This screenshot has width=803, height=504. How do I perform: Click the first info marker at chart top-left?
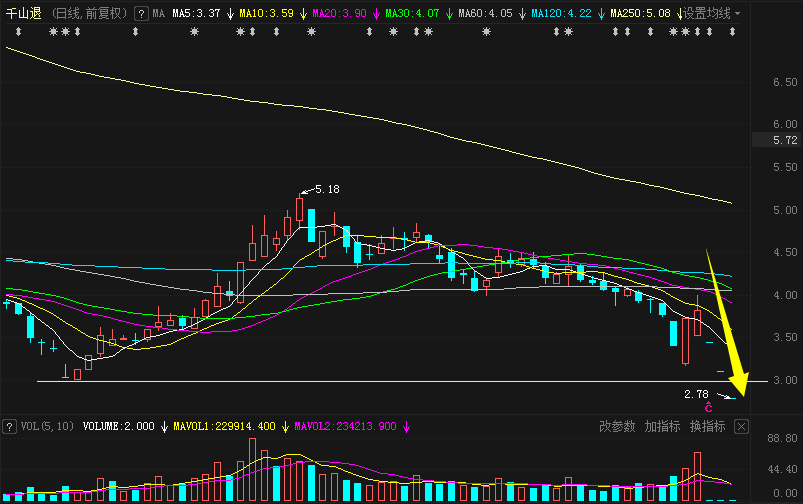pyautogui.click(x=18, y=32)
